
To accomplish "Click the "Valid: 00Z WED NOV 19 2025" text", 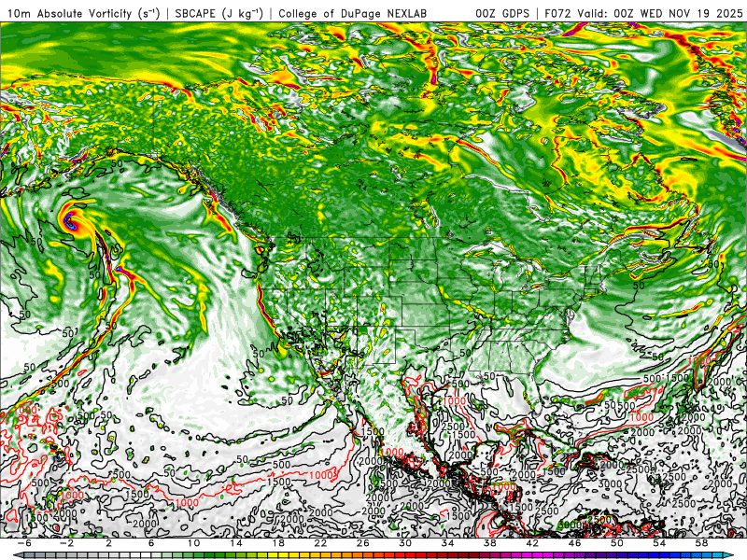I will click(660, 14).
